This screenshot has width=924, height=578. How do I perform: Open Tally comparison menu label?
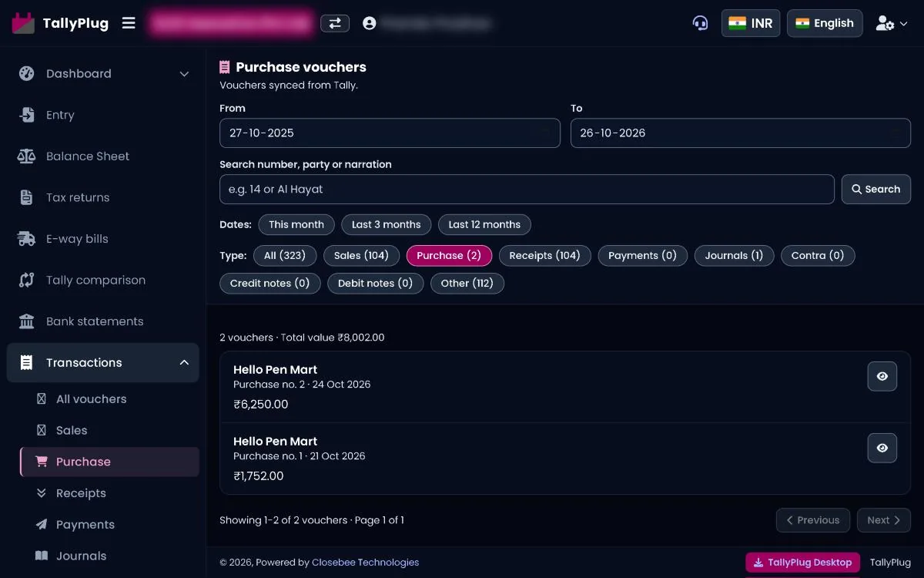tap(95, 280)
